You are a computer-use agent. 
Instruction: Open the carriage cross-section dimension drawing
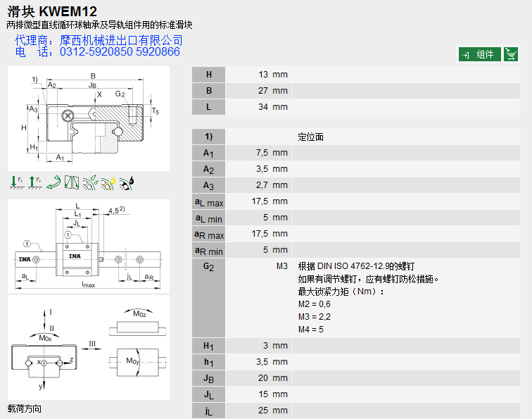(89, 118)
